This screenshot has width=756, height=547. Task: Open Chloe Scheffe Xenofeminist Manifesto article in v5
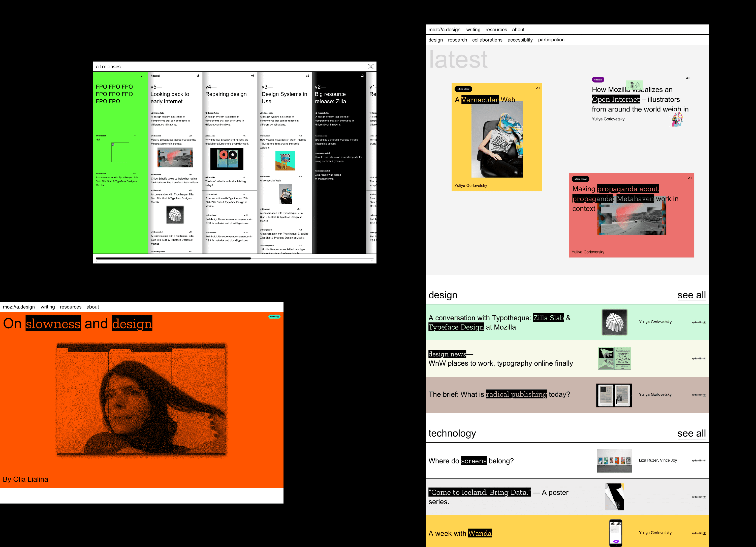(x=174, y=181)
